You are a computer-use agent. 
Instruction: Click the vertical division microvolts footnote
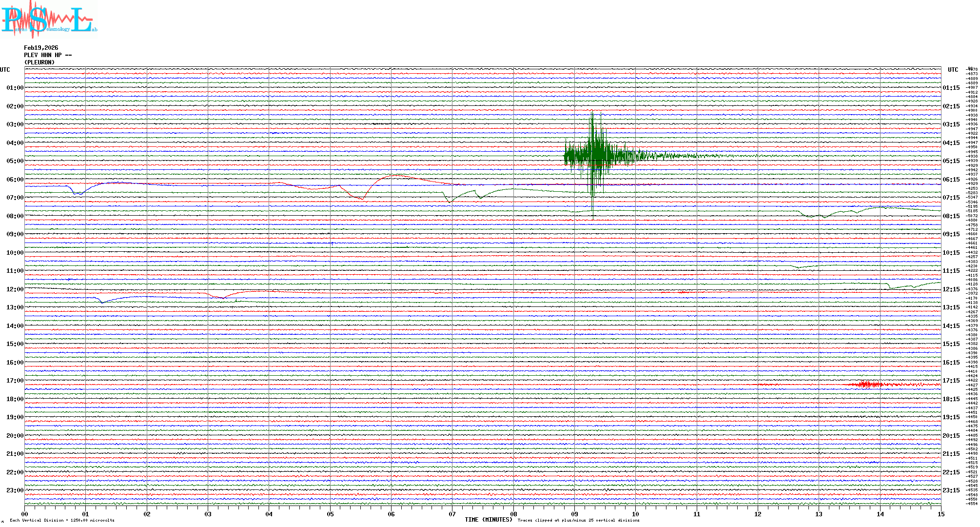[x=62, y=521]
